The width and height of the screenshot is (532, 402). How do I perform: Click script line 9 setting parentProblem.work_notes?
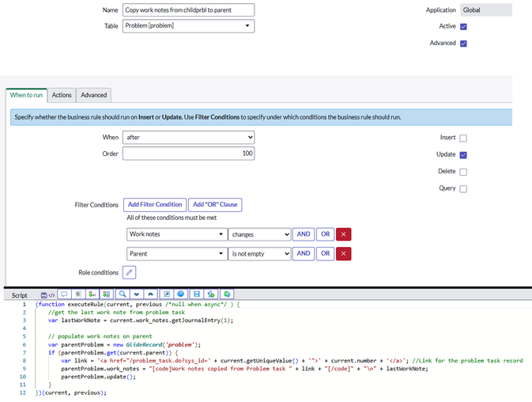click(244, 369)
